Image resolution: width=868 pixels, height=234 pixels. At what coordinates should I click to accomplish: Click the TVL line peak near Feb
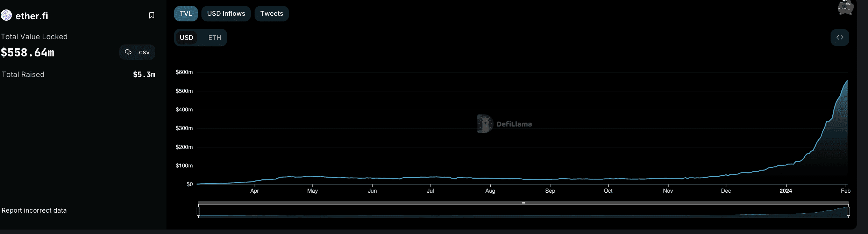847,81
